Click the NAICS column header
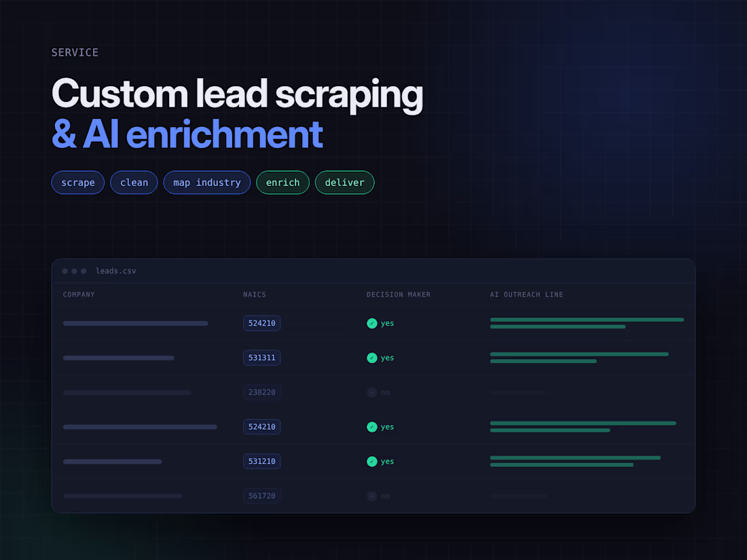This screenshot has width=747, height=560. pyautogui.click(x=255, y=295)
